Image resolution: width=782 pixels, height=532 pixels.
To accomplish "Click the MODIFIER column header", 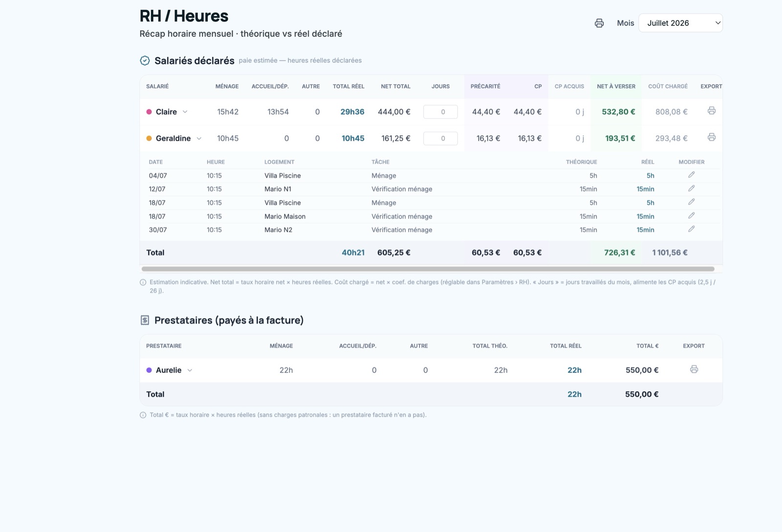I will pyautogui.click(x=692, y=162).
